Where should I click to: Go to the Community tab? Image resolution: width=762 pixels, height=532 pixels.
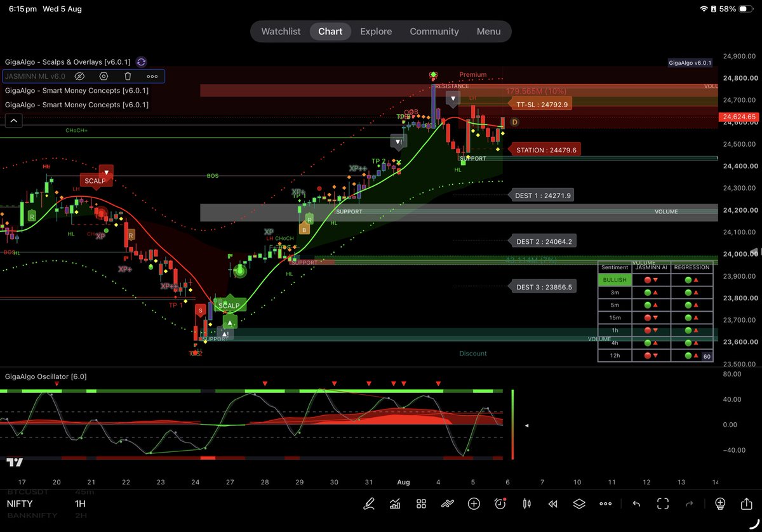coord(434,31)
